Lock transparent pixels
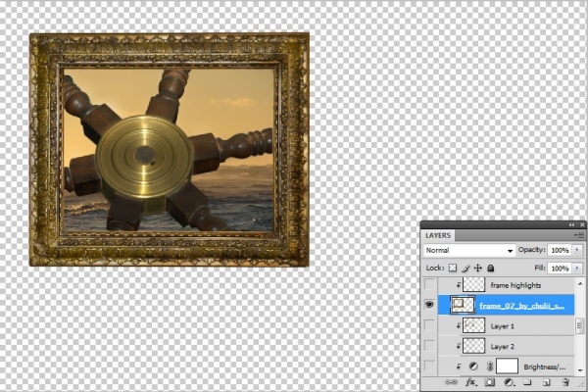This screenshot has width=588, height=392. [453, 268]
